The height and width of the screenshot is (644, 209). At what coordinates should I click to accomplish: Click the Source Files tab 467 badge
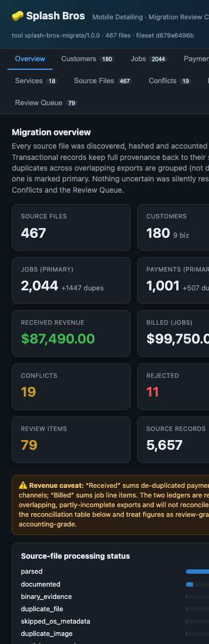click(x=125, y=81)
